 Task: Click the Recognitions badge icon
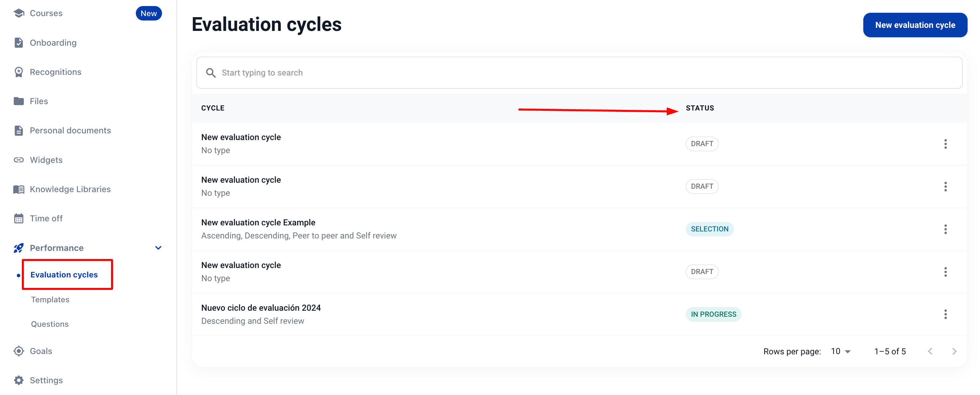coord(19,72)
